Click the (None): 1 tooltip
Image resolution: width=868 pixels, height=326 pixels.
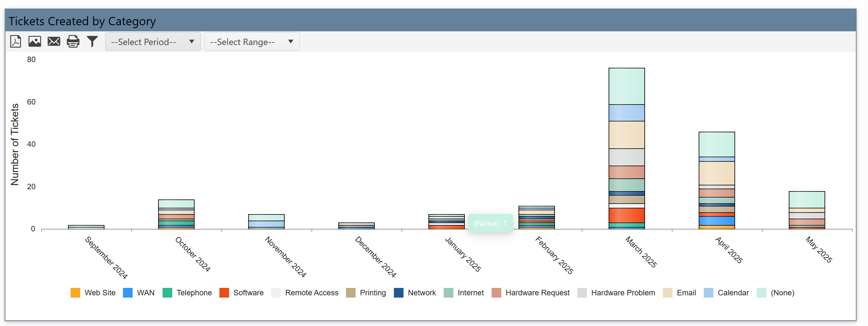coord(491,222)
